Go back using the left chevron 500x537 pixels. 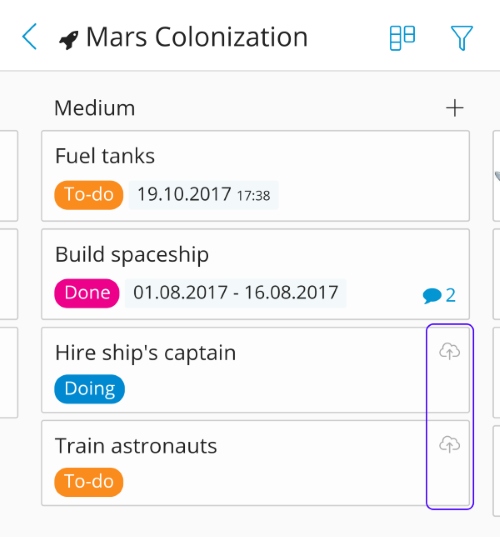[x=29, y=37]
